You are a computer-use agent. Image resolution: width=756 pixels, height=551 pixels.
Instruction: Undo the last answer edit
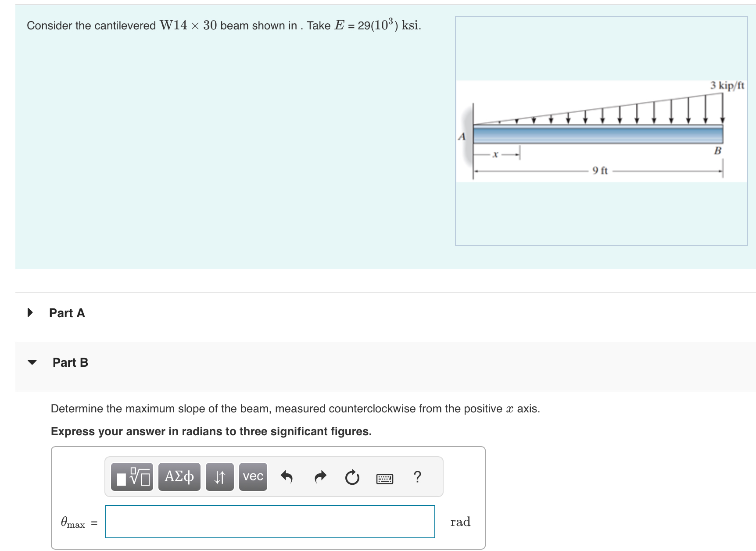[287, 477]
